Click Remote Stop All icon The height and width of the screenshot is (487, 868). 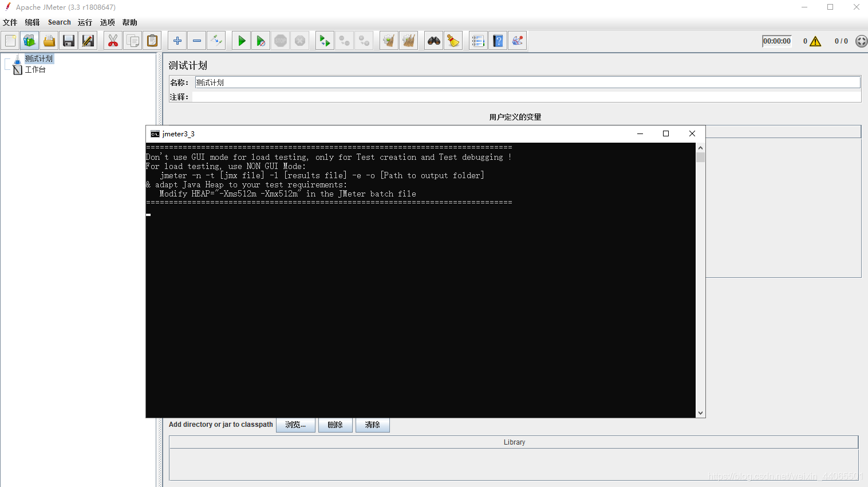(345, 41)
